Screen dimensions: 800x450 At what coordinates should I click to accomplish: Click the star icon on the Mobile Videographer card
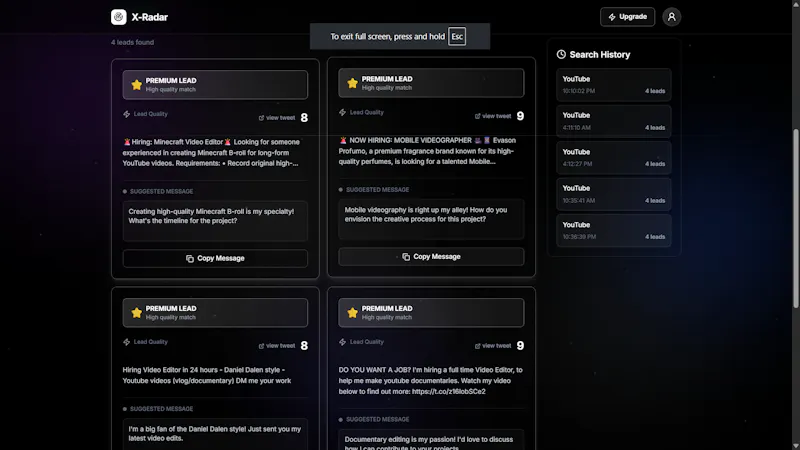(x=352, y=83)
